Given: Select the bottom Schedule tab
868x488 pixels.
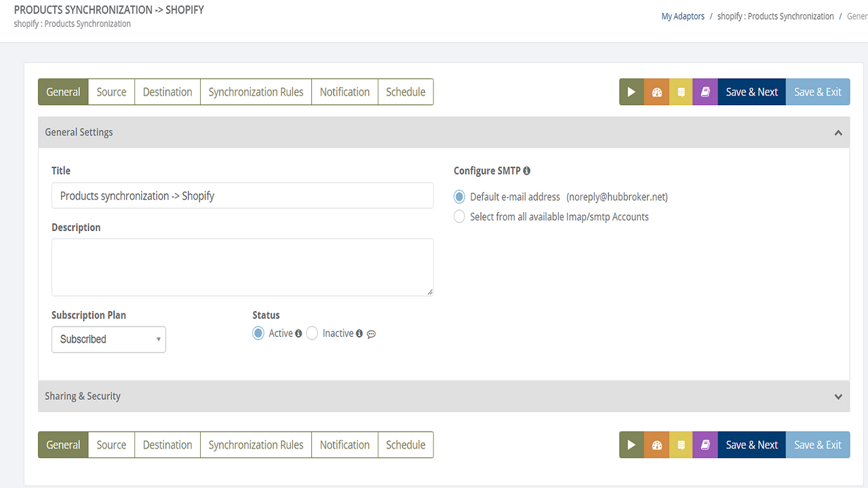Looking at the screenshot, I should 406,445.
